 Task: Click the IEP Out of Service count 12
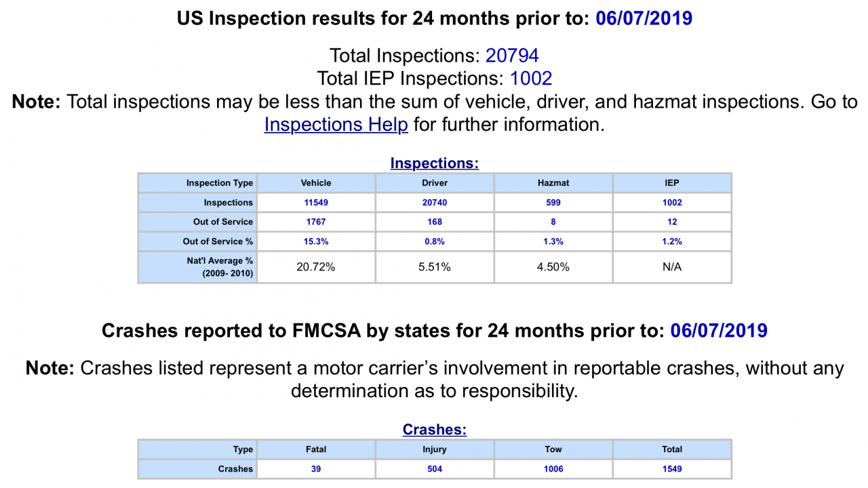pos(672,222)
